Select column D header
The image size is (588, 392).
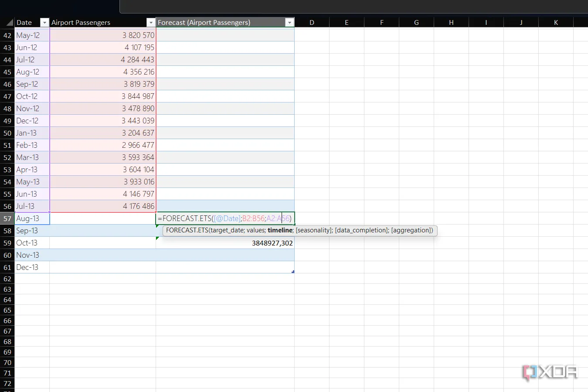(312, 23)
